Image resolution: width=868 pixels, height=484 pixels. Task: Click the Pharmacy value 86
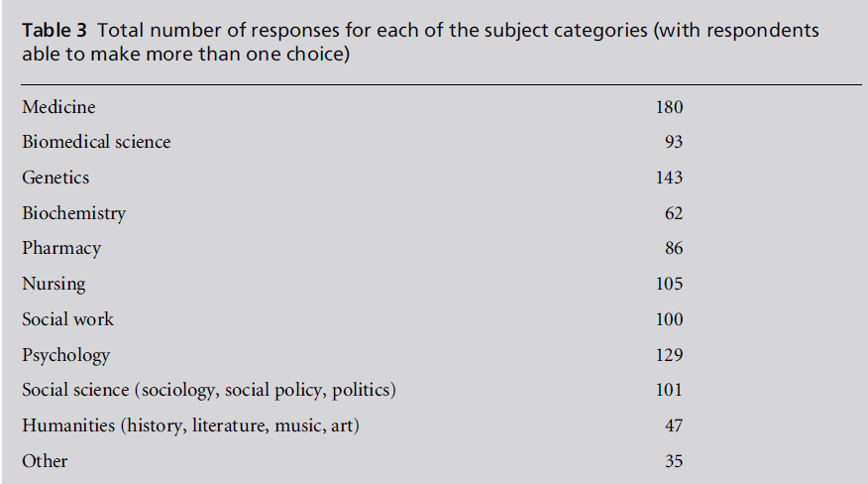[x=674, y=248]
